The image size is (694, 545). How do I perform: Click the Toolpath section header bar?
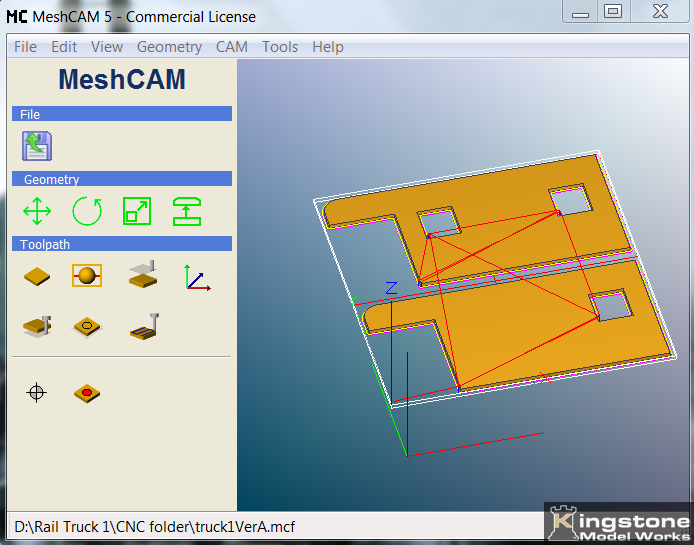point(122,244)
